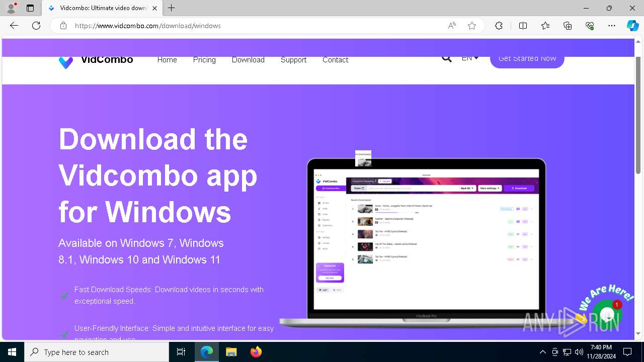Open Settings and more ellipsis menu
The height and width of the screenshot is (362, 644).
[x=612, y=26]
